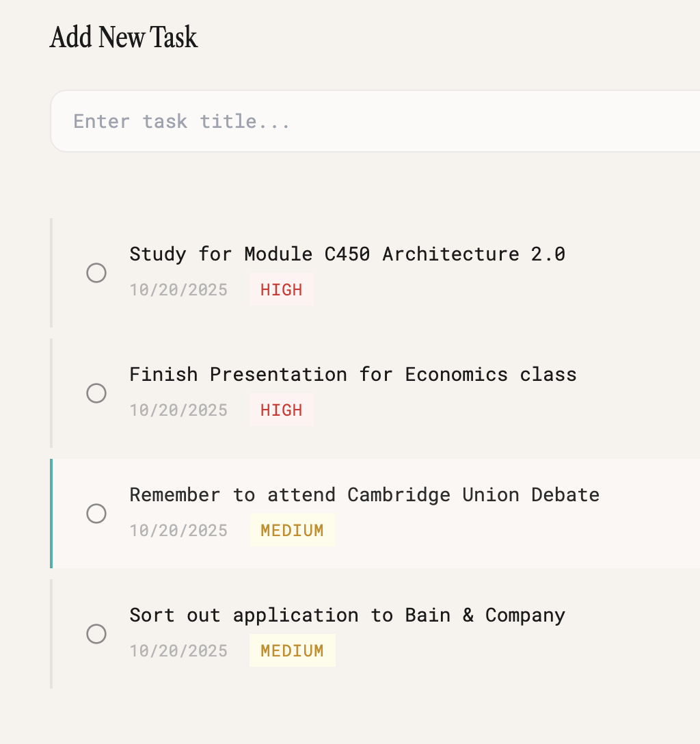Check off the Economics presentation task
Screen dimensions: 700x744
click(x=96, y=393)
